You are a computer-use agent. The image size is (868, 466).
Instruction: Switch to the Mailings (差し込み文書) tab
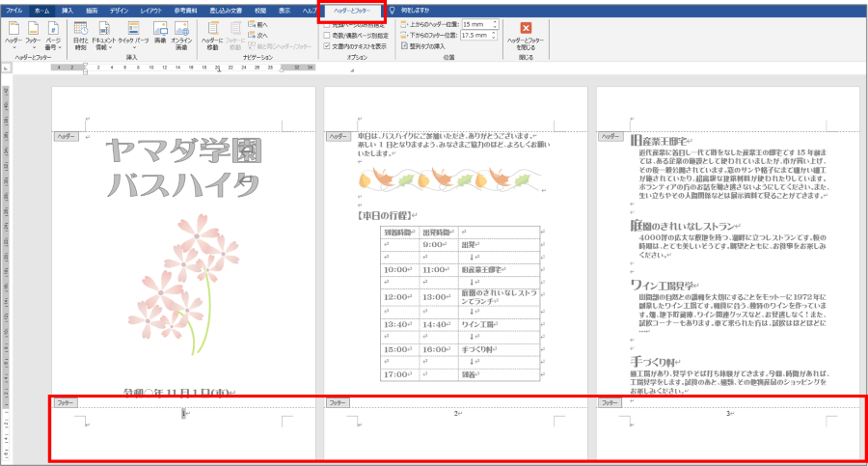226,11
